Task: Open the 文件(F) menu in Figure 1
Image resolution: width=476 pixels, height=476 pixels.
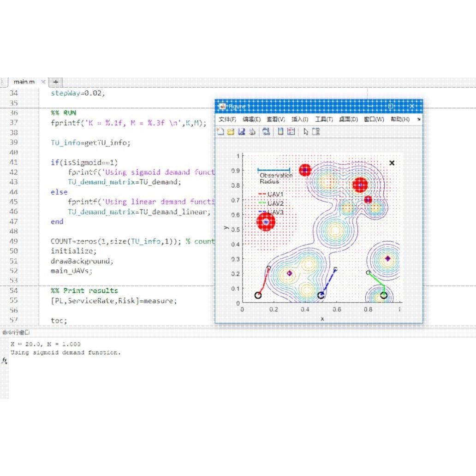Action: 227,119
